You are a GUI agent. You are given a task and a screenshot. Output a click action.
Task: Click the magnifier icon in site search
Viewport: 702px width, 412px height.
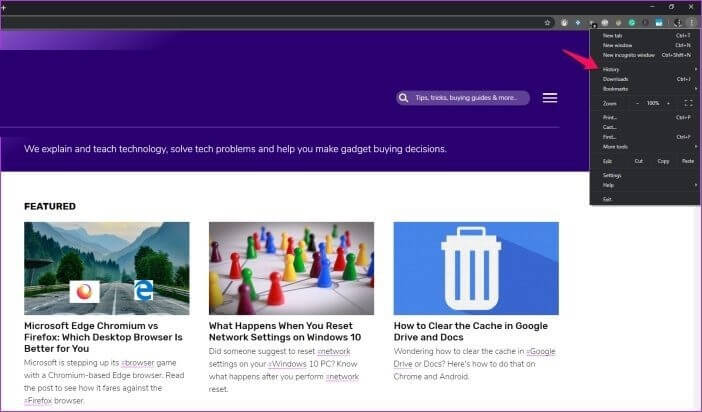tap(403, 98)
